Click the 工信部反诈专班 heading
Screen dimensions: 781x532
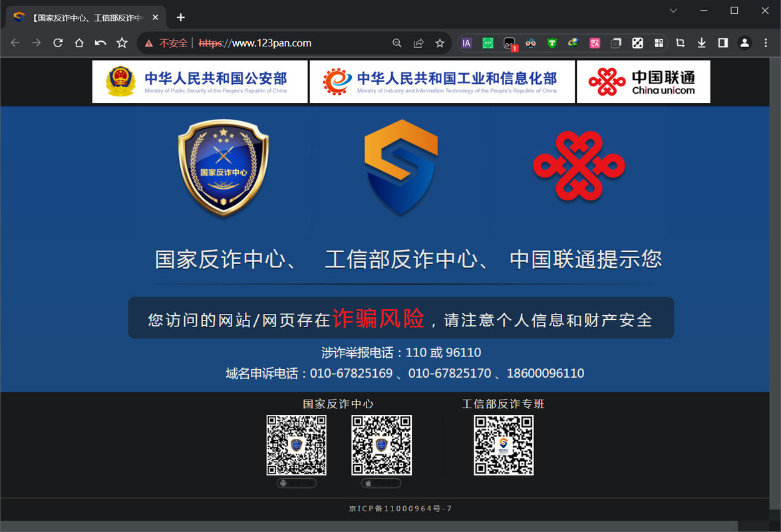pos(503,404)
